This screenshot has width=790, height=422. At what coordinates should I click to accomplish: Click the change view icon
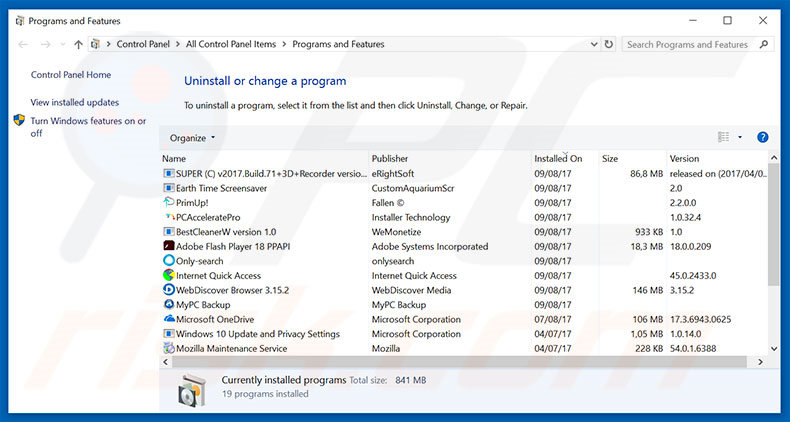(723, 137)
